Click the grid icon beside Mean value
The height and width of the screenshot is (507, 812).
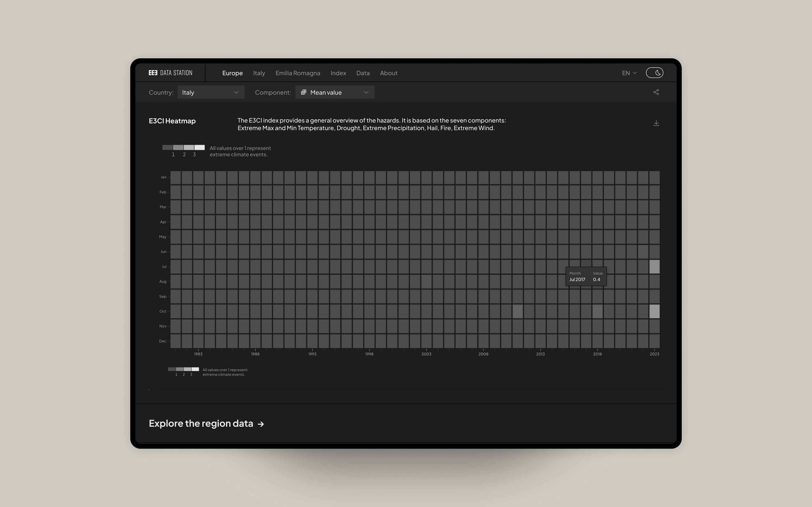(303, 92)
